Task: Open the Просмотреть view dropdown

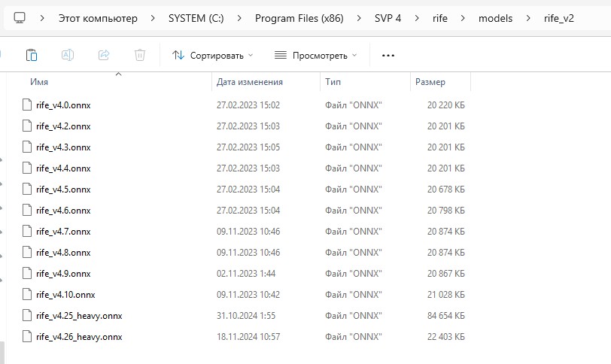Action: (315, 55)
